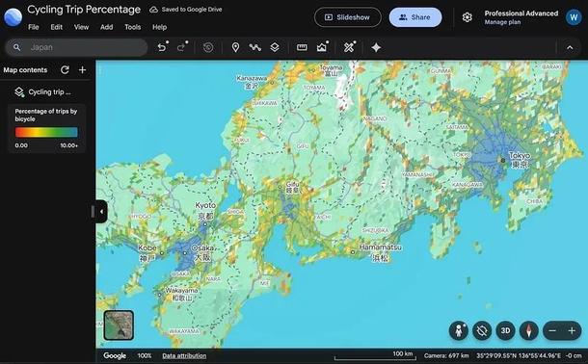
Task: Click the 100 km scale bar
Action: pyautogui.click(x=375, y=355)
